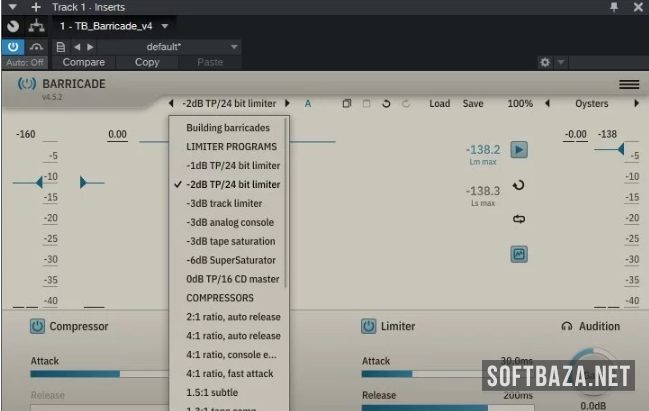Select -3dB tape saturation program

pyautogui.click(x=230, y=241)
